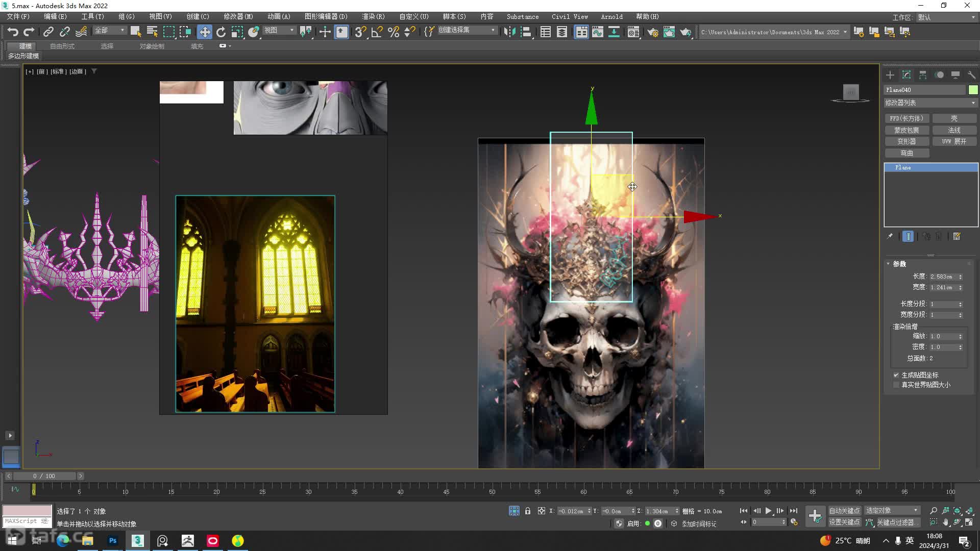
Task: Click the 自动关键点 button
Action: click(844, 511)
